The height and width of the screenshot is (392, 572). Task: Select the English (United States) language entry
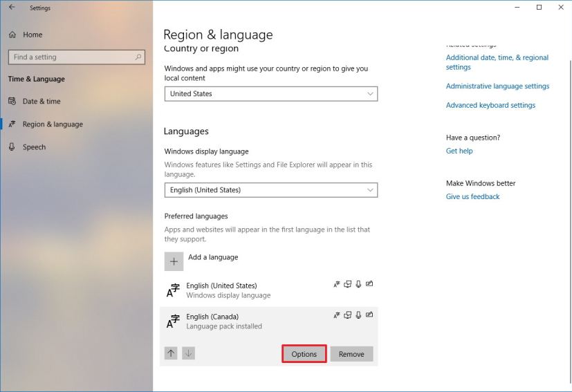pyautogui.click(x=269, y=290)
